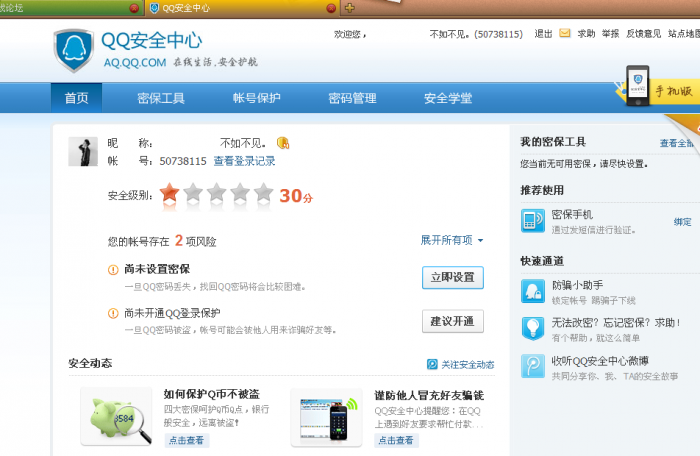
Task: Click the 30分 security score
Action: (x=296, y=196)
